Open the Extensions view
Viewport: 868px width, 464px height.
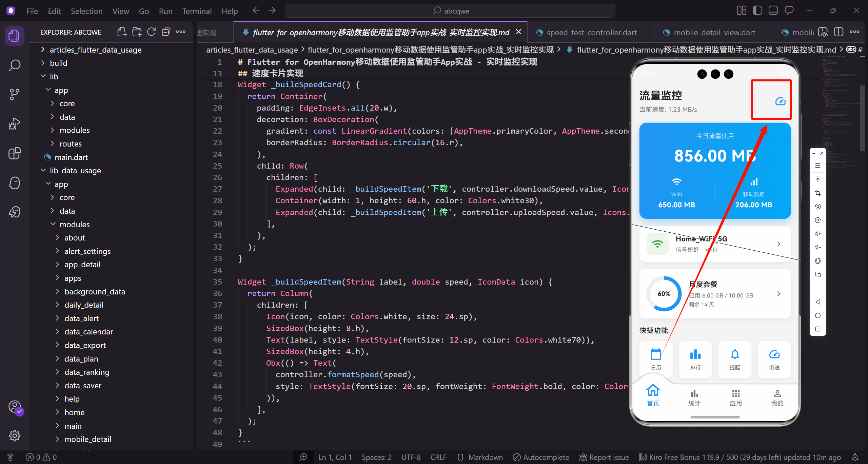[14, 153]
